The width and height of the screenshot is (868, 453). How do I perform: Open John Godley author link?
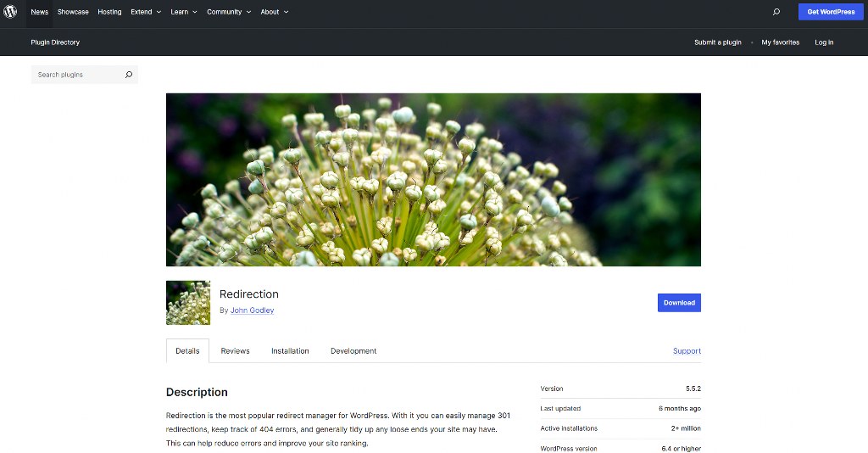point(252,310)
